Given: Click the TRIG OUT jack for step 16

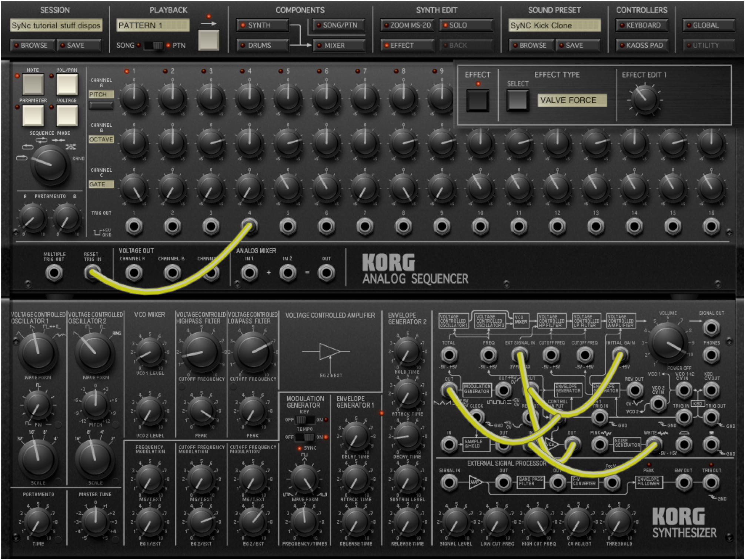Looking at the screenshot, I should click(711, 226).
